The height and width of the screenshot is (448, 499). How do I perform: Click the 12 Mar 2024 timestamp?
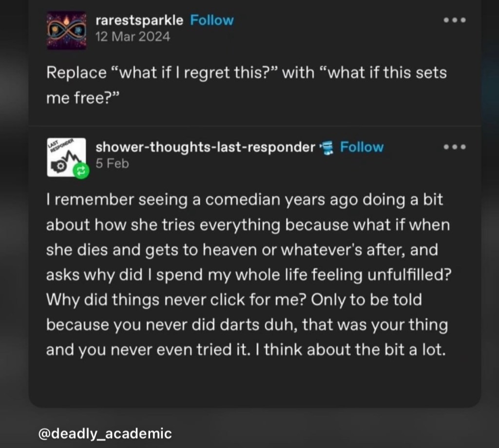click(133, 36)
